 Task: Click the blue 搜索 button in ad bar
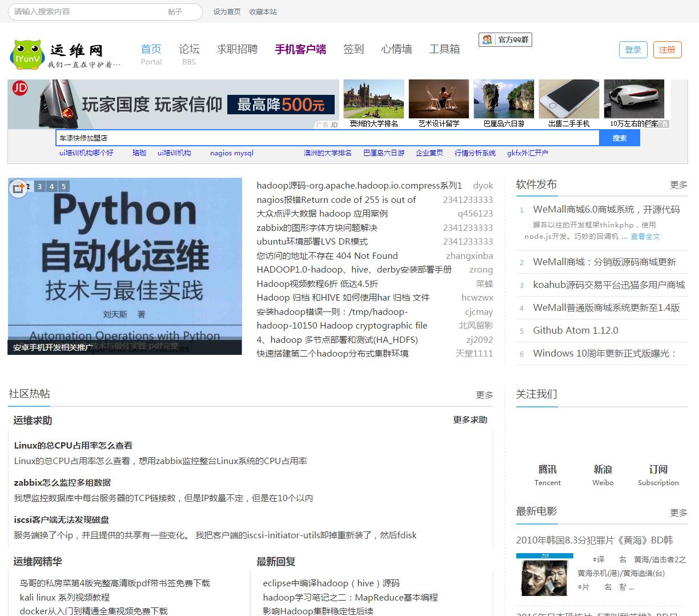click(619, 138)
